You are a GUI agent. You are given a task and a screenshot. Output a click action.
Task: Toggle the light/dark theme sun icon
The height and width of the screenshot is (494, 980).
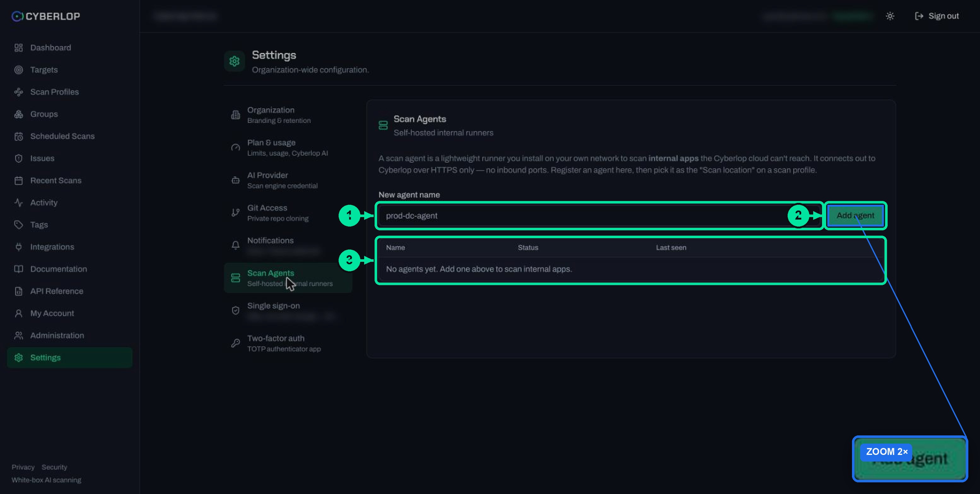click(x=890, y=16)
